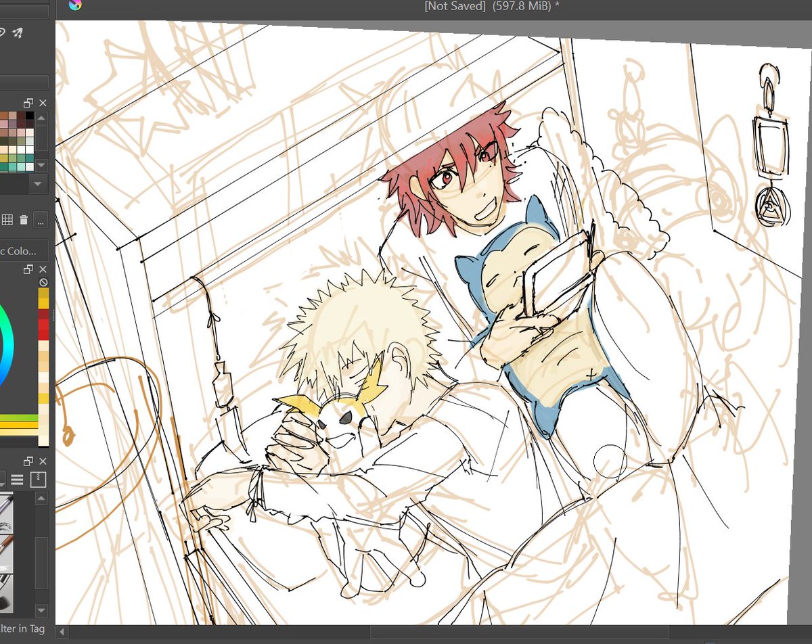Image resolution: width=812 pixels, height=644 pixels.
Task: Float the color selector docker
Action: 28,269
